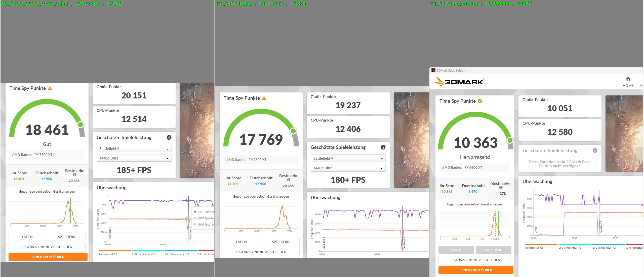The width and height of the screenshot is (644, 277).
Task: Click the green gauge knob on the 10 363 score
Action: point(510,140)
